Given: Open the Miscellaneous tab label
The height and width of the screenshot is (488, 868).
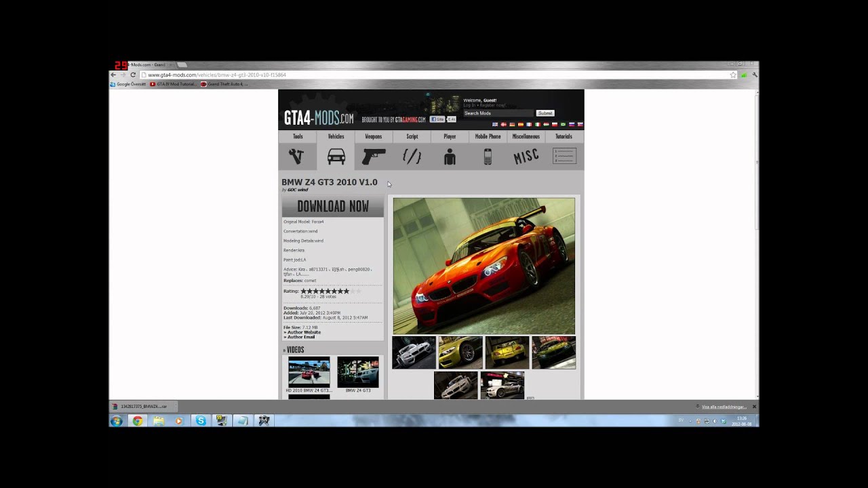Looking at the screenshot, I should click(526, 136).
